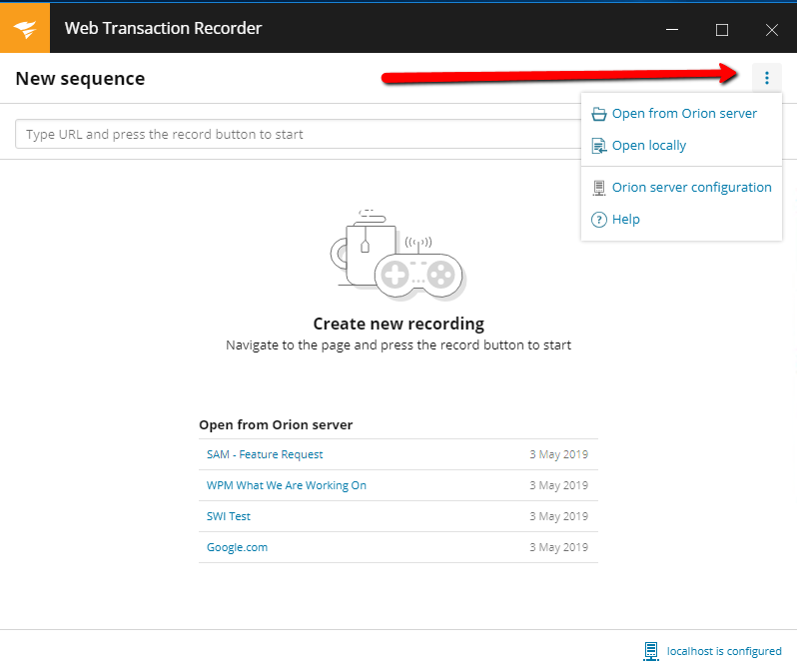Click the server icon beside Orion server configuration
This screenshot has width=797, height=672.
click(599, 188)
